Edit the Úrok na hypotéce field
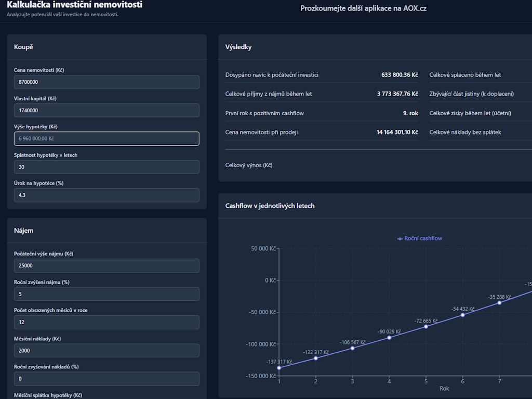The image size is (532, 399). pos(107,195)
